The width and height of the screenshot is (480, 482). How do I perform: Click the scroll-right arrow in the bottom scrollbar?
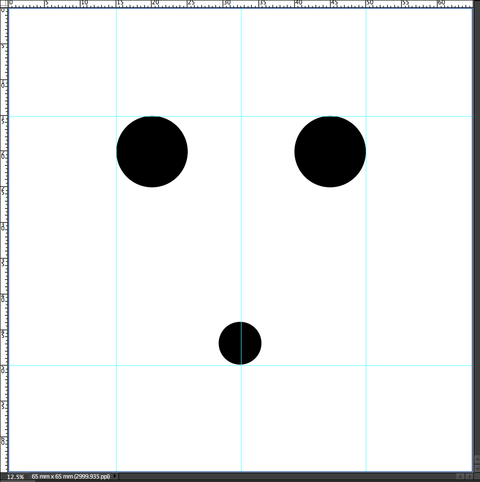point(468,477)
